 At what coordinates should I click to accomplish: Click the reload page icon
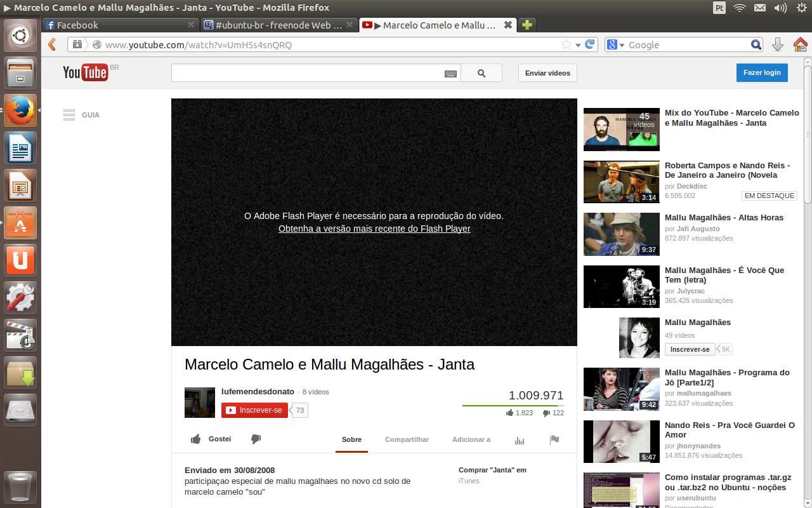click(x=590, y=44)
